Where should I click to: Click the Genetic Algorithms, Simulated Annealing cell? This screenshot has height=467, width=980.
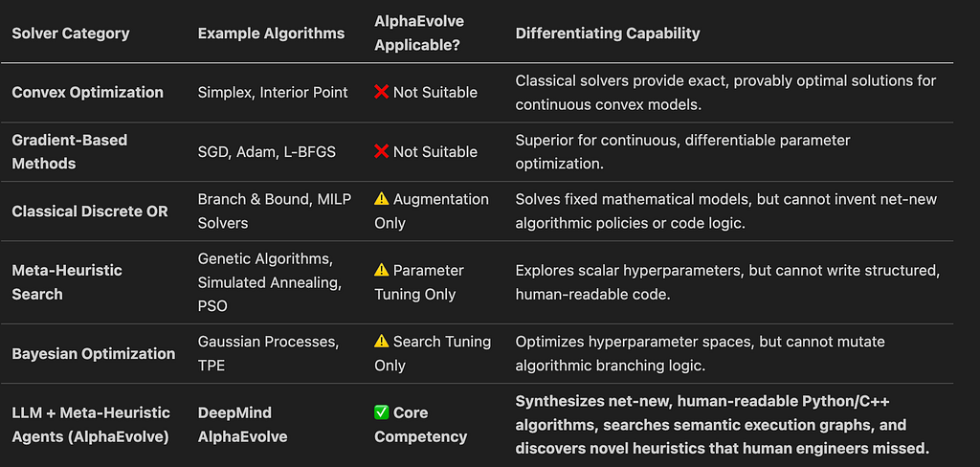point(269,282)
